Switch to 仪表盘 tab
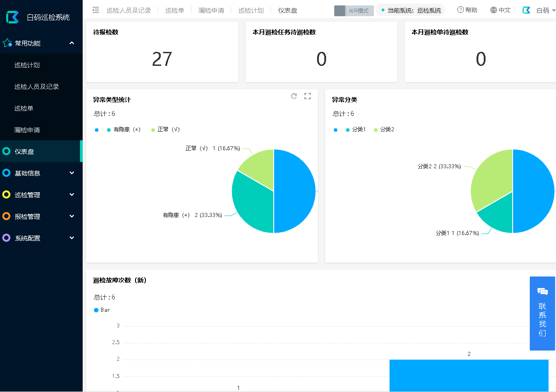This screenshot has width=556, height=392. (x=288, y=10)
